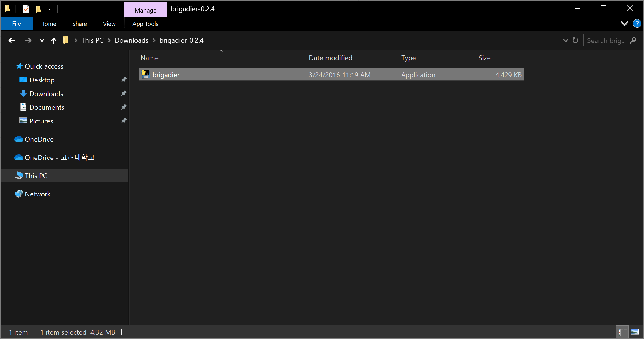Click the Back navigation arrow
The height and width of the screenshot is (339, 644).
(x=12, y=40)
